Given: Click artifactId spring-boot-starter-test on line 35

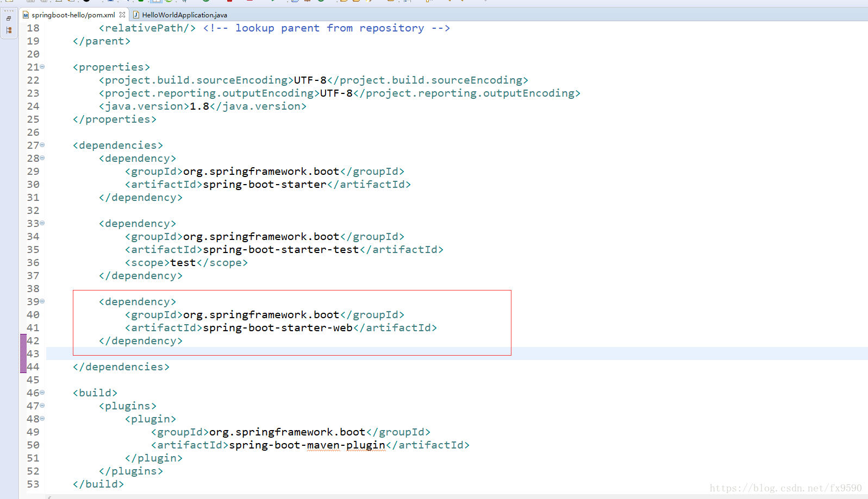Looking at the screenshot, I should 284,250.
